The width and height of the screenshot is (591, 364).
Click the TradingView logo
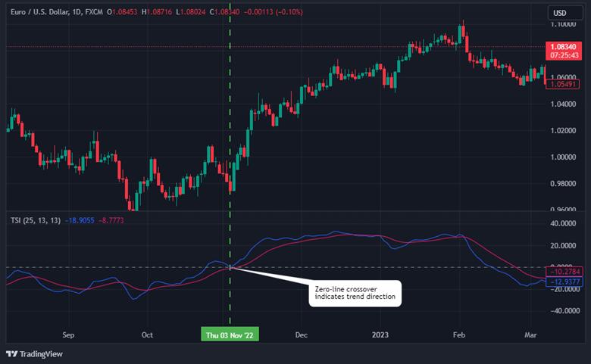(x=34, y=354)
